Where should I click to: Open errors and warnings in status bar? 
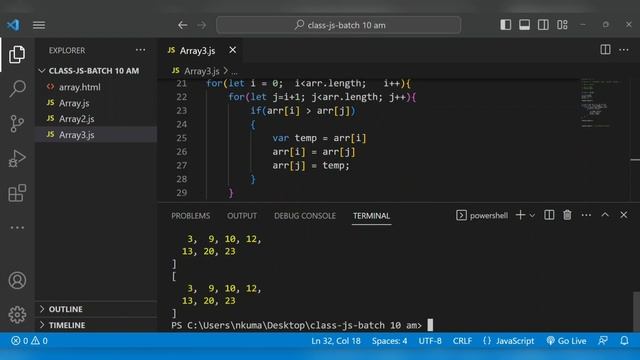(29, 340)
